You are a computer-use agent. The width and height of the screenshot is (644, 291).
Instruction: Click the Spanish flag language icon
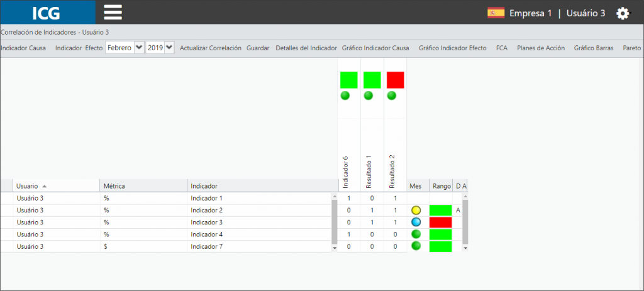pyautogui.click(x=496, y=13)
